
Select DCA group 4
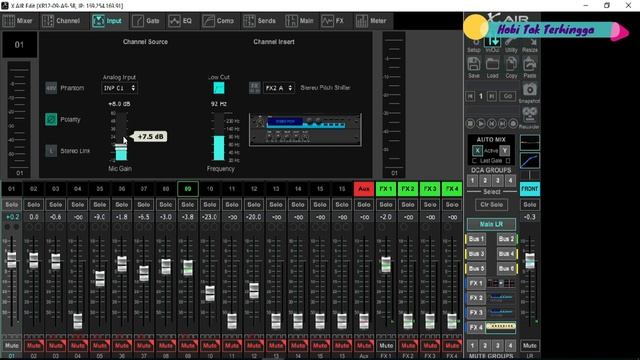(x=510, y=180)
